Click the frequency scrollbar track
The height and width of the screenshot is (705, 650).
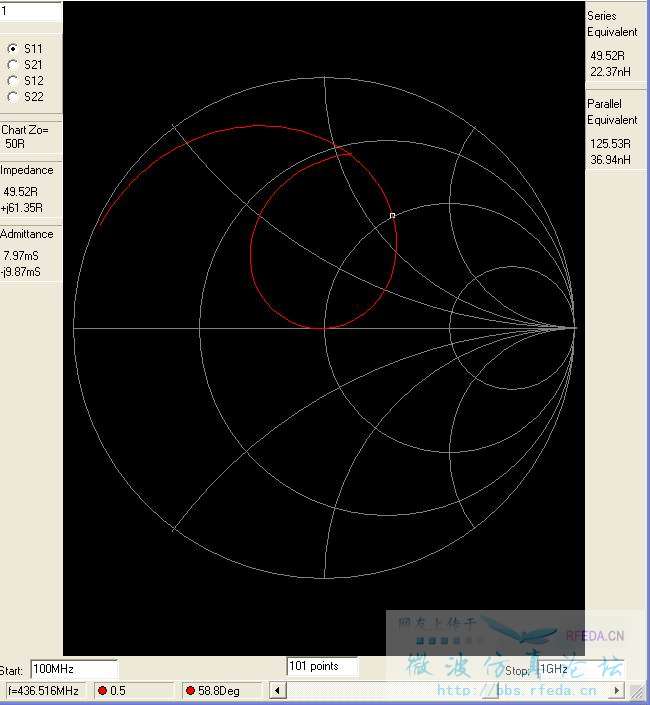pyautogui.click(x=448, y=690)
